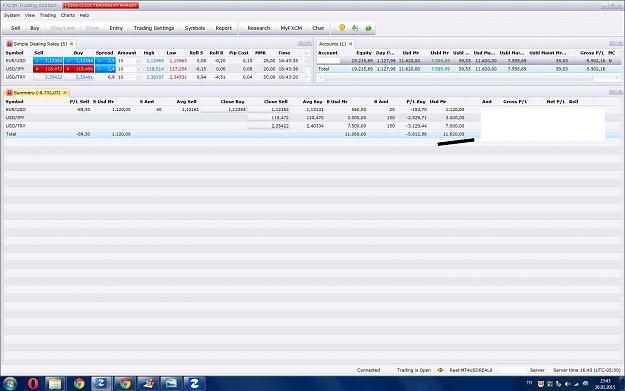Click the red icon on the Summary tab
The image size is (625, 391).
click(x=10, y=92)
